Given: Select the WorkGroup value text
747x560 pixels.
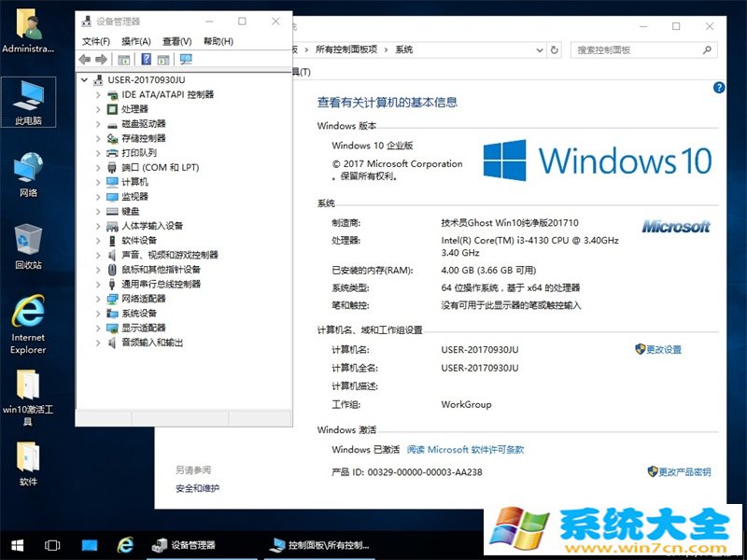Looking at the screenshot, I should coord(466,405).
